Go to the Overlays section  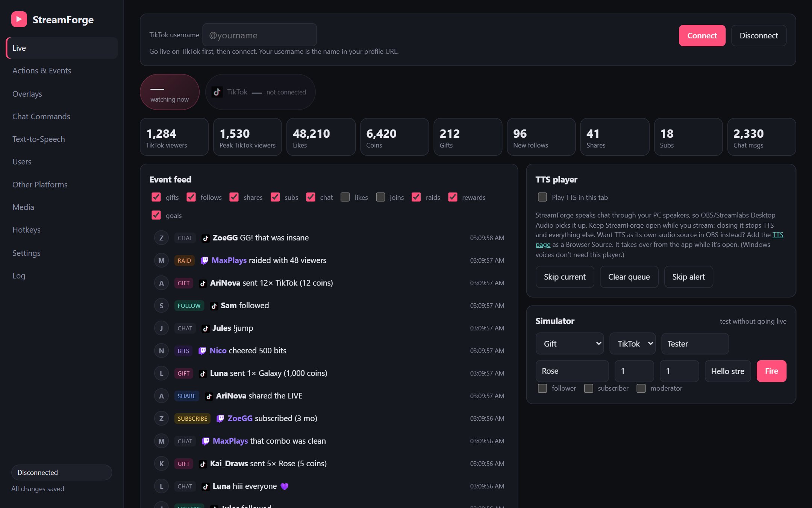62,94
